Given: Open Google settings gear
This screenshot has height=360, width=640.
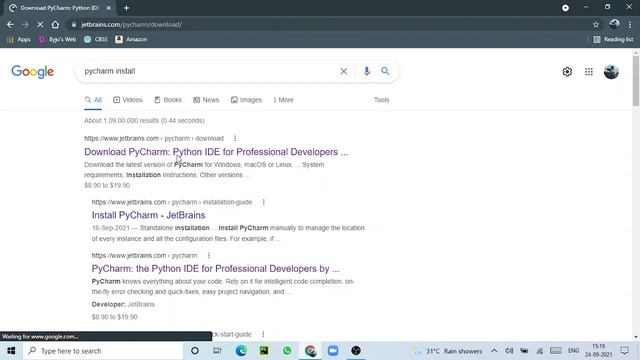Looking at the screenshot, I should pyautogui.click(x=567, y=72).
